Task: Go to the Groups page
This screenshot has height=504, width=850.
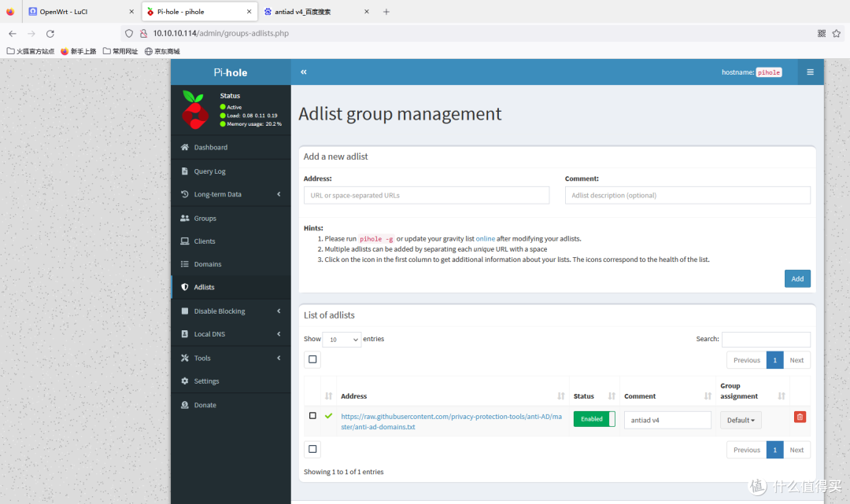Action: 231,218
